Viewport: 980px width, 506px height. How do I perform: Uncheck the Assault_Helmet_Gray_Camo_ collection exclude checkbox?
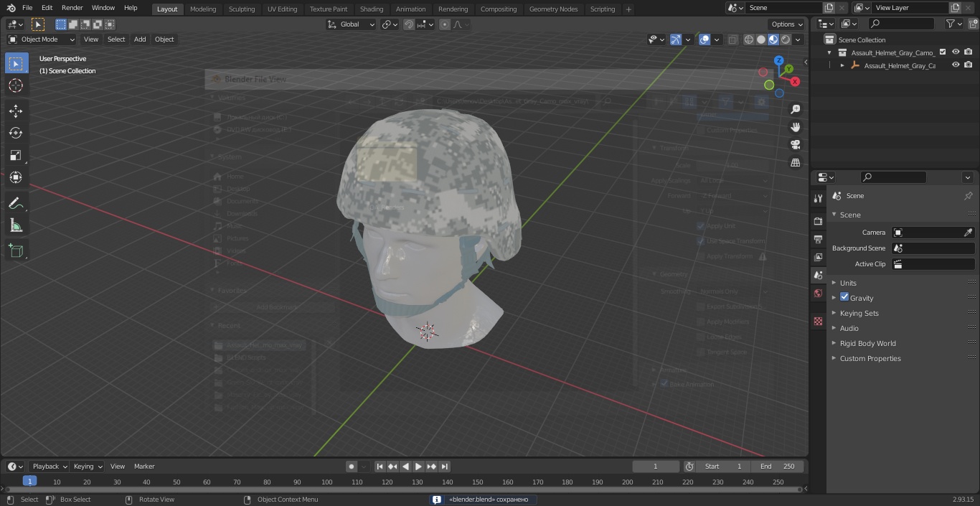click(x=943, y=52)
